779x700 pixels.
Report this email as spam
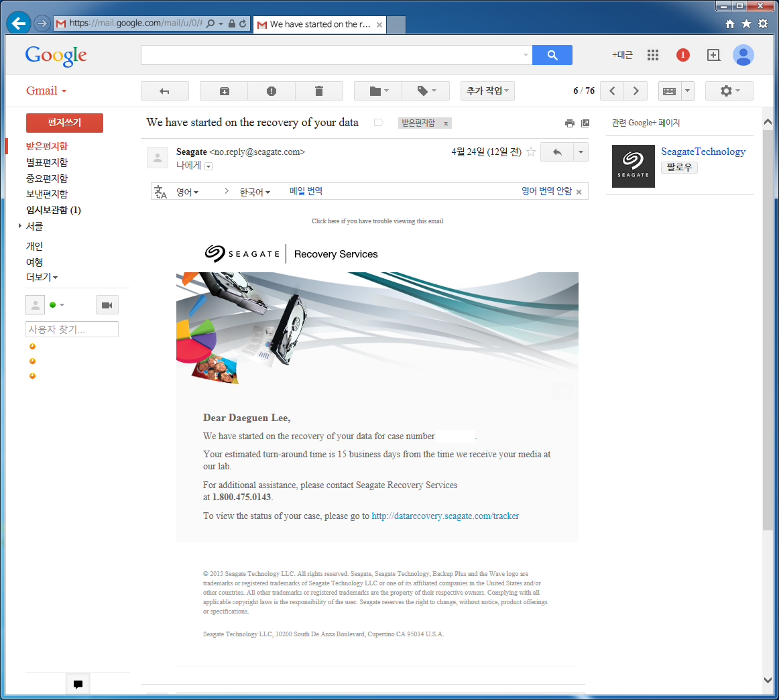pyautogui.click(x=272, y=91)
